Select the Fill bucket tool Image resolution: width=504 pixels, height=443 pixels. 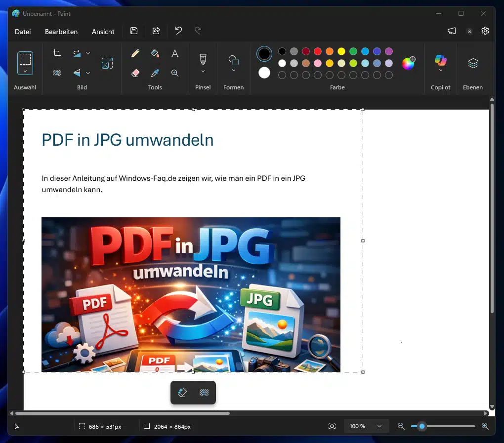[x=155, y=53]
